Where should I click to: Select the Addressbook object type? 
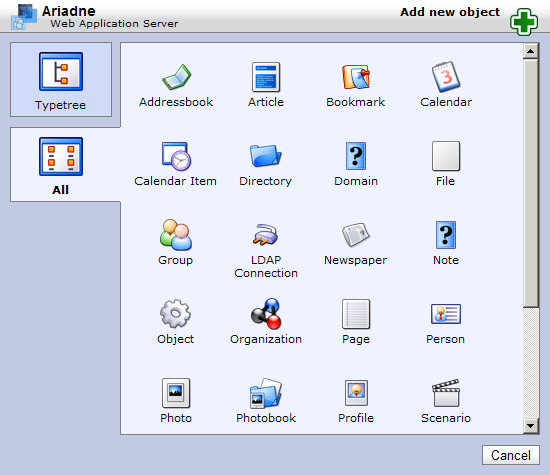point(176,77)
